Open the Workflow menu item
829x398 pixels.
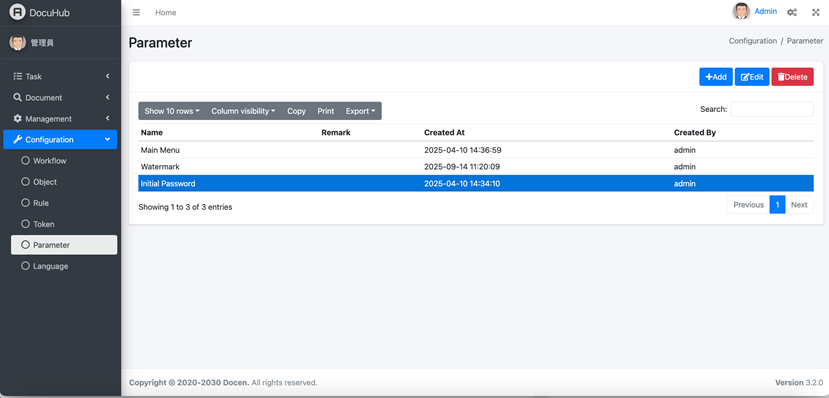(x=64, y=161)
